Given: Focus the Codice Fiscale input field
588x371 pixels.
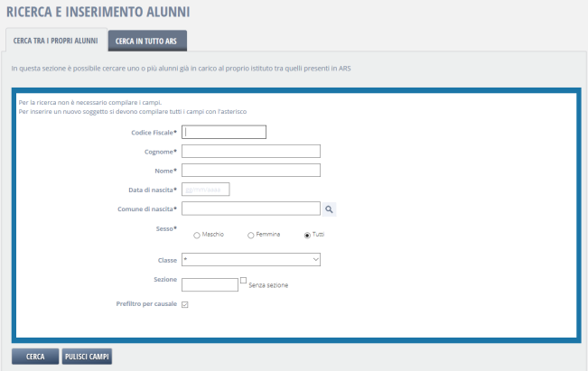Looking at the screenshot, I should pyautogui.click(x=224, y=132).
